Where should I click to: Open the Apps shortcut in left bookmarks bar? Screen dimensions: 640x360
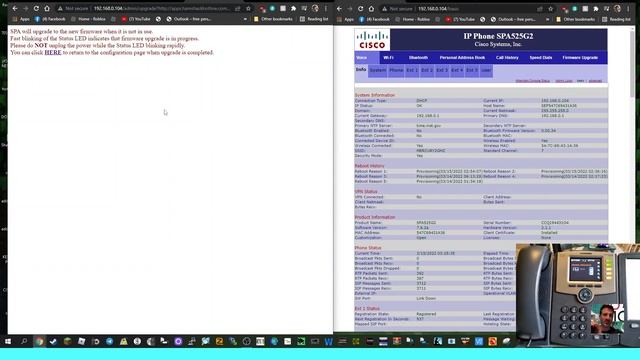tap(21, 19)
